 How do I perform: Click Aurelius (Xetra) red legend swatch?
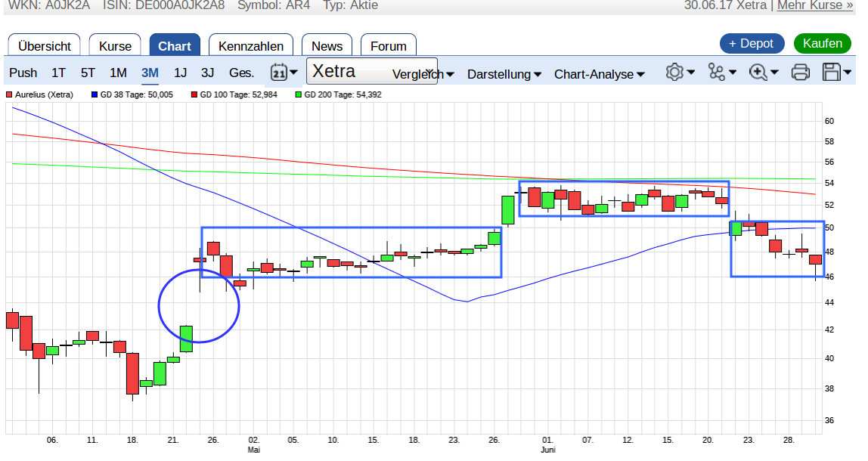[9, 94]
